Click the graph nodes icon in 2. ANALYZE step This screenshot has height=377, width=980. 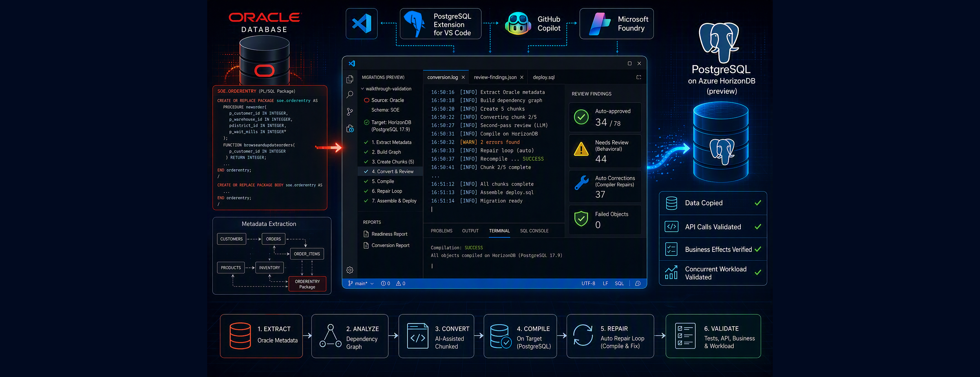pos(330,336)
